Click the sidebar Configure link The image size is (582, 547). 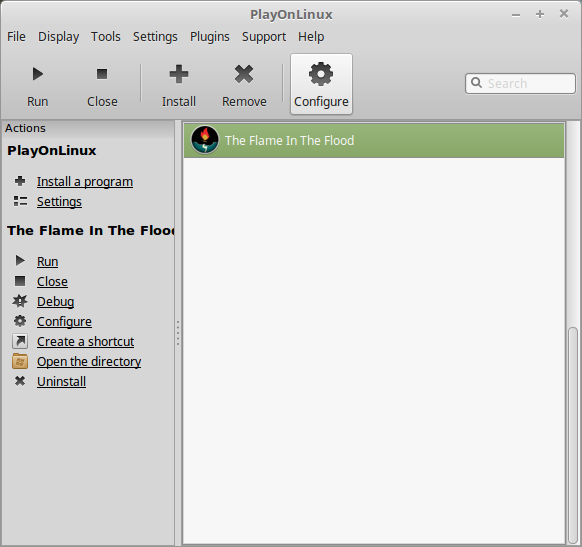pos(64,321)
